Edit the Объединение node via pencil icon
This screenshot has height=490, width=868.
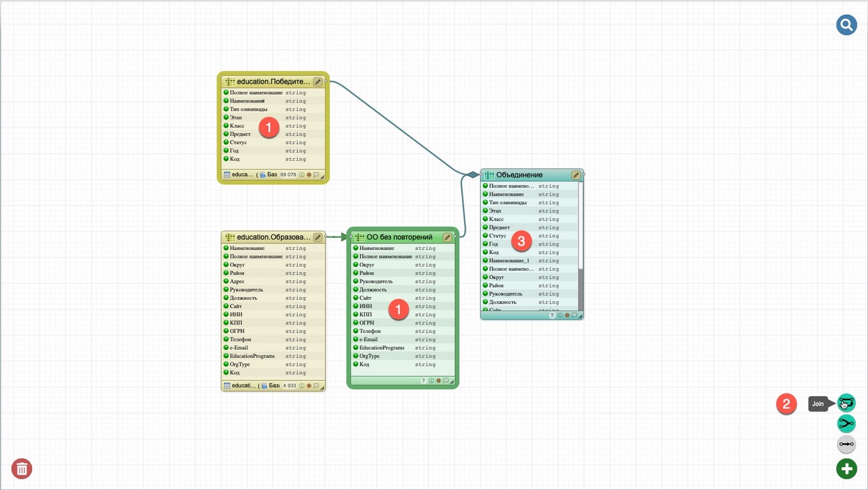[x=576, y=175]
